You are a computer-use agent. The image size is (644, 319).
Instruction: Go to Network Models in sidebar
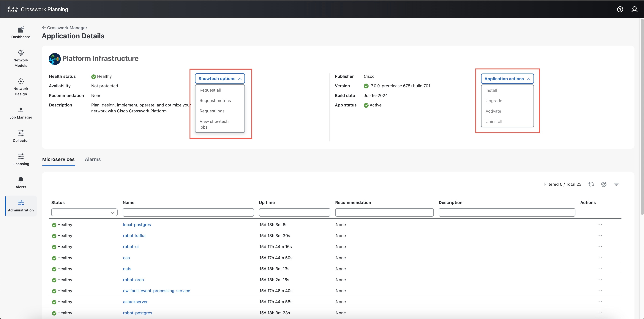pyautogui.click(x=21, y=59)
